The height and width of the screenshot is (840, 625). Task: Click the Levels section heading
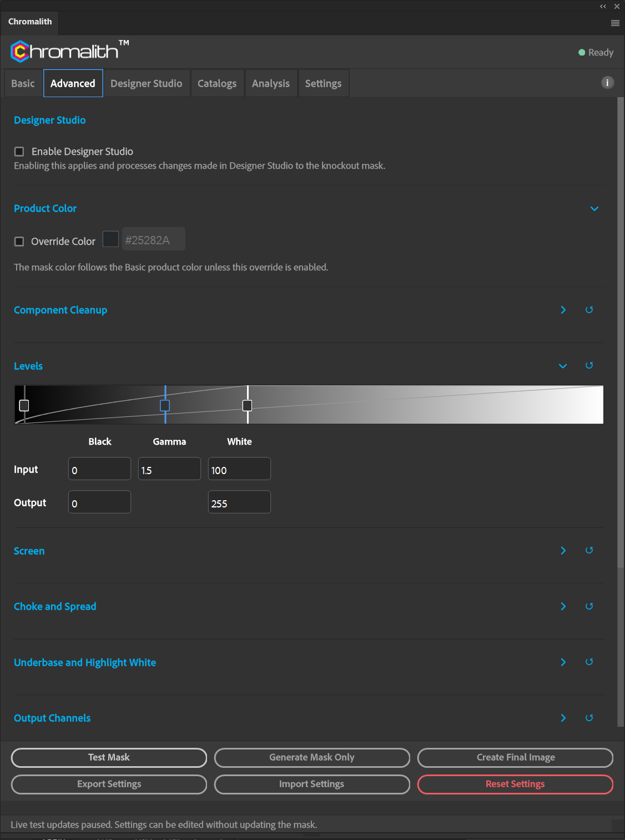click(x=28, y=366)
